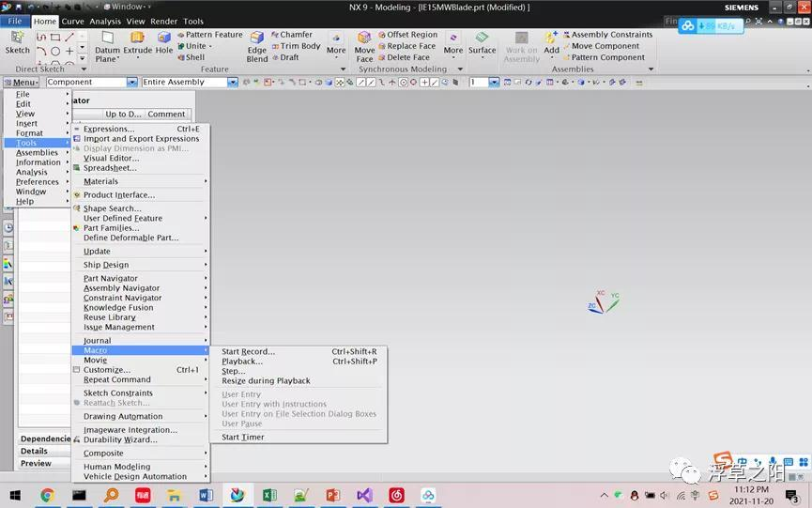The image size is (812, 508).
Task: Click Assembly Constraints tool
Action: click(608, 34)
